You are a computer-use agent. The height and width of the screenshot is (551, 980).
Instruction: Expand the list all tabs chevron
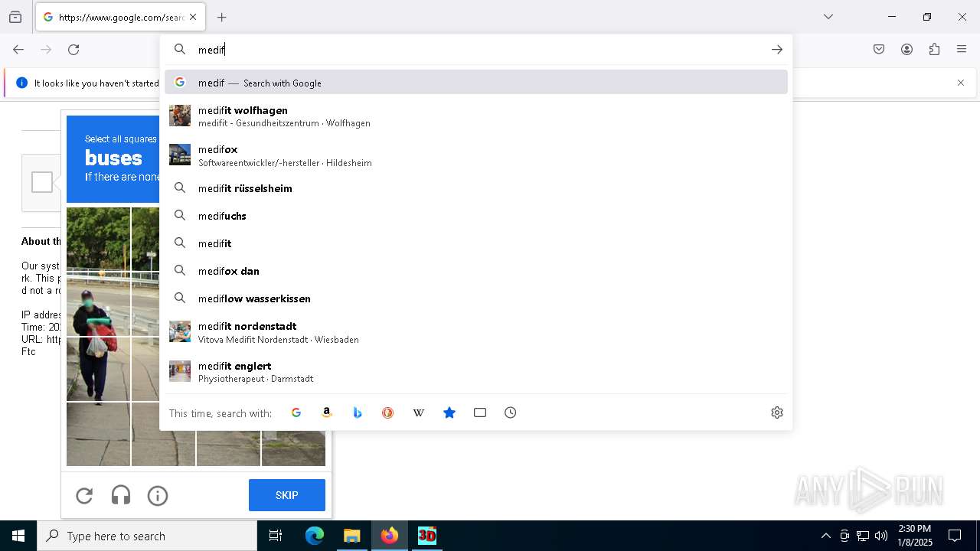click(828, 17)
